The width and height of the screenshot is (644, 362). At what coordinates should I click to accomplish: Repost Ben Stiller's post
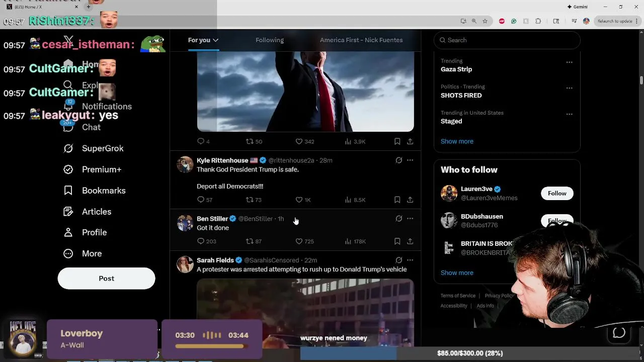tap(250, 241)
